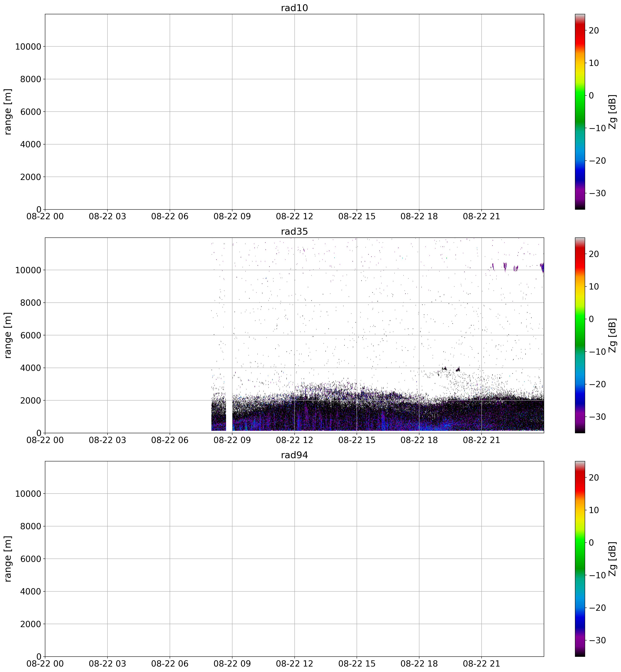This screenshot has height=672, width=621.
Task: Click the '08-22 00' tick label under rad35
Action: click(x=45, y=440)
